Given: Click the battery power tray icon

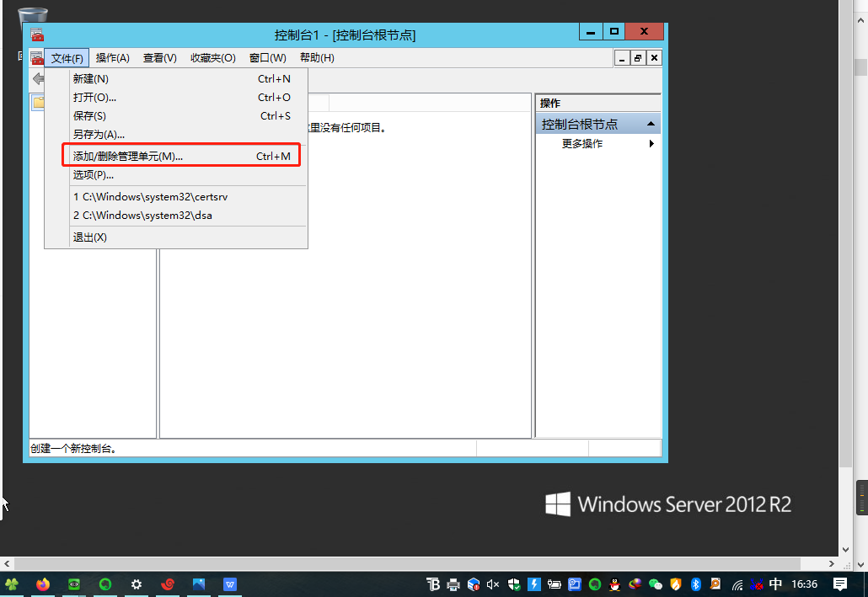Looking at the screenshot, I should tap(555, 584).
